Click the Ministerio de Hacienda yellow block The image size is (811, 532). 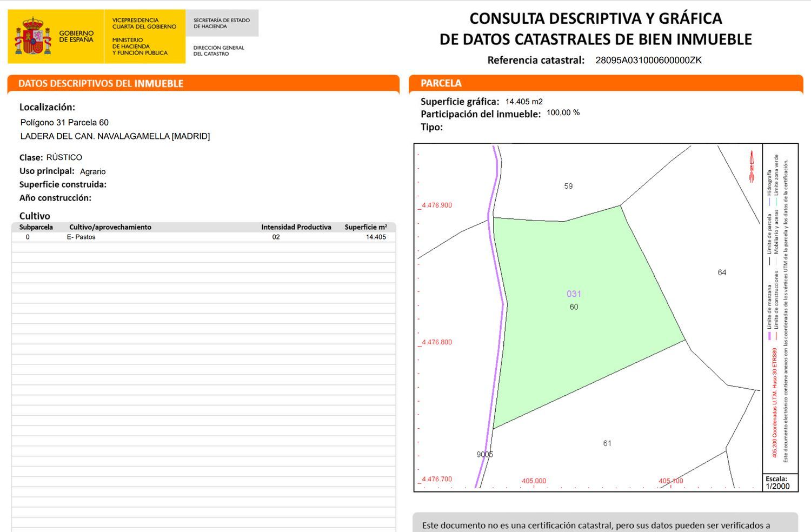click(x=144, y=36)
